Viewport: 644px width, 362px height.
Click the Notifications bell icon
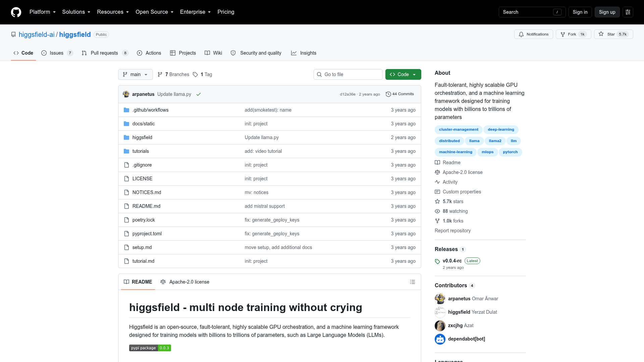521,34
